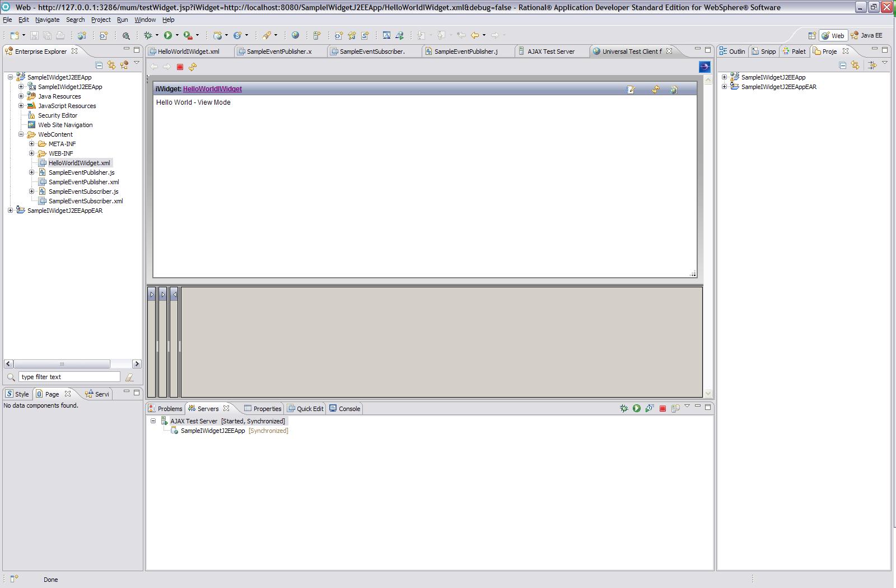Switch to the Java EE perspective
The width and height of the screenshot is (896, 588).
coord(869,35)
